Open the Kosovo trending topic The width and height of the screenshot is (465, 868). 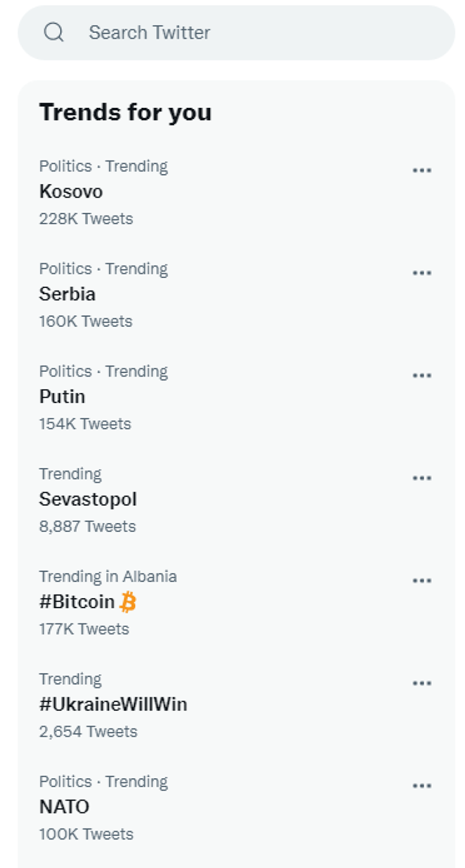pos(71,192)
